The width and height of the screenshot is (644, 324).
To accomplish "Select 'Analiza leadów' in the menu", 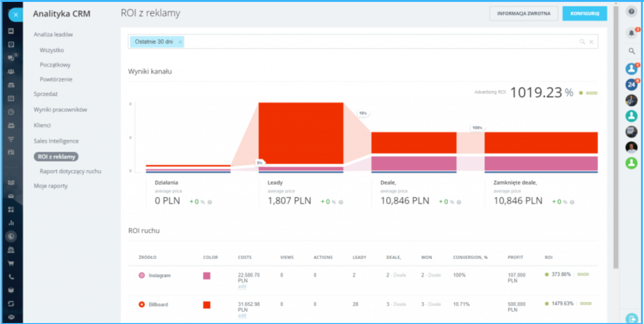I will tap(53, 34).
